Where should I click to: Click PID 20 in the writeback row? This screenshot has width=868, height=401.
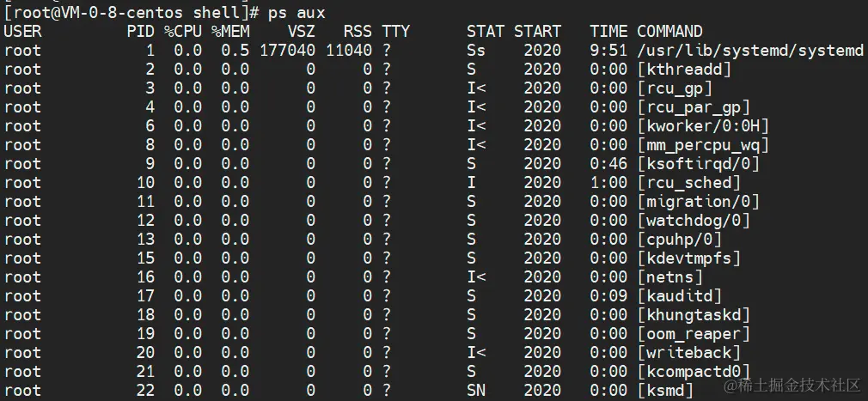145,352
